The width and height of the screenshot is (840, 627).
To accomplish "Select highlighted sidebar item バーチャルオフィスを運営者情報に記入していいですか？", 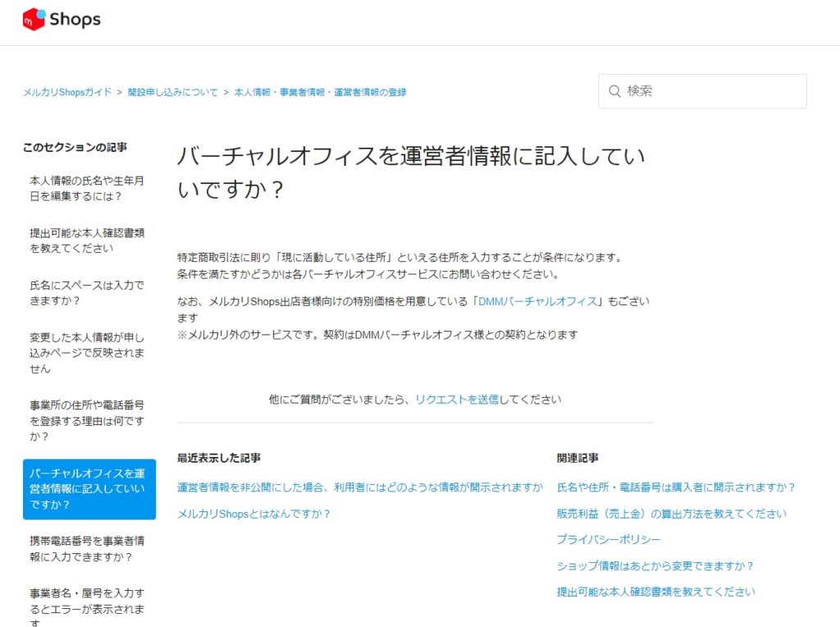I will click(x=89, y=489).
